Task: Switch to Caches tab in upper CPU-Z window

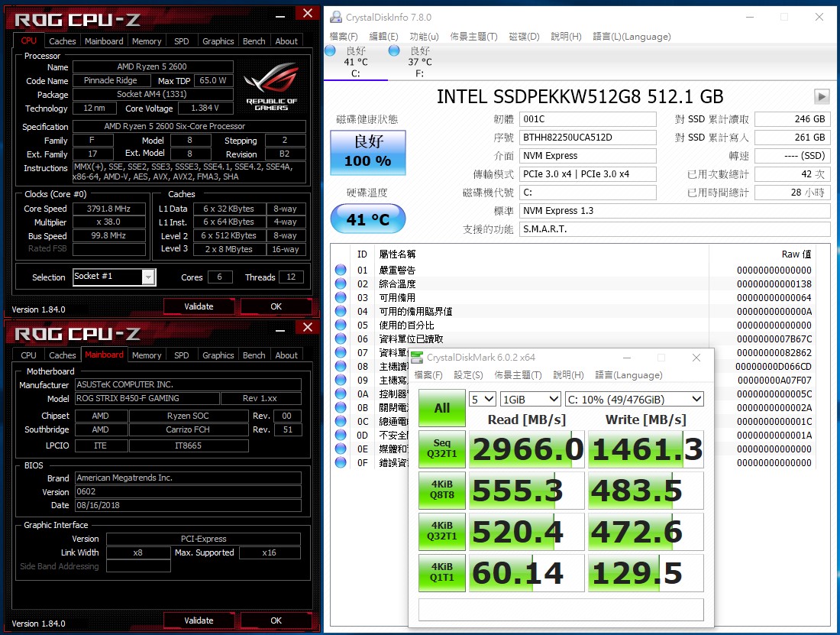Action: pyautogui.click(x=63, y=40)
